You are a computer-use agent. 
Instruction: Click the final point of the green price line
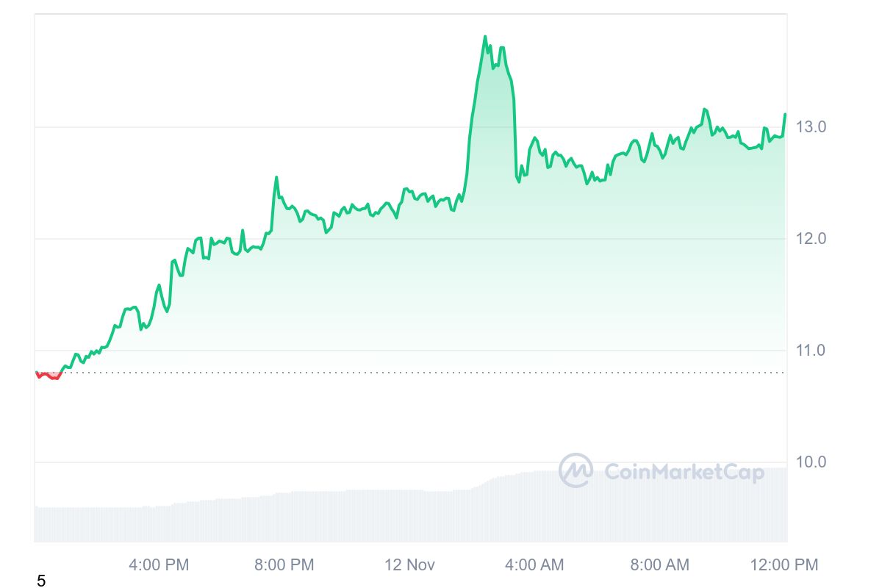coord(785,115)
